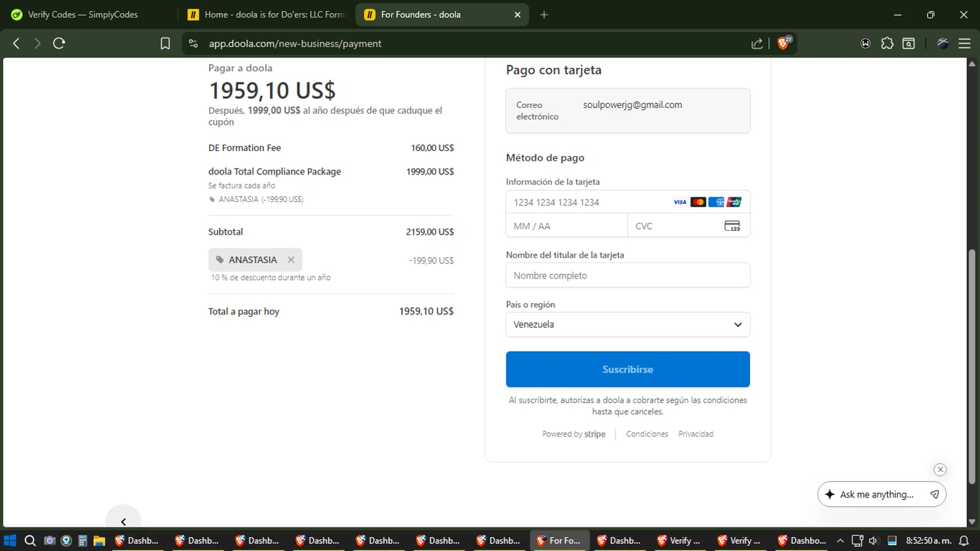Open the calculator in taskbar
This screenshot has height=551, width=980.
(x=82, y=541)
